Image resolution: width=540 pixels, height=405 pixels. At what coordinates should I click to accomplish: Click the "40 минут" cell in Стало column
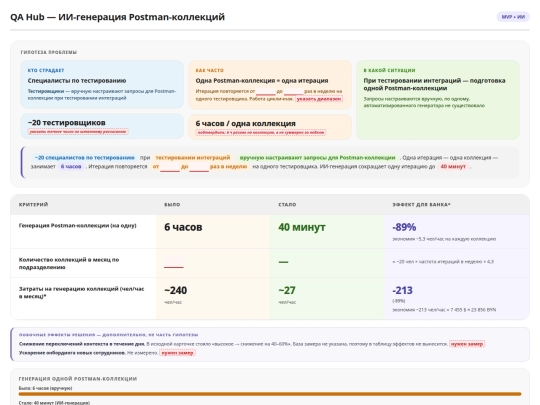(x=302, y=227)
